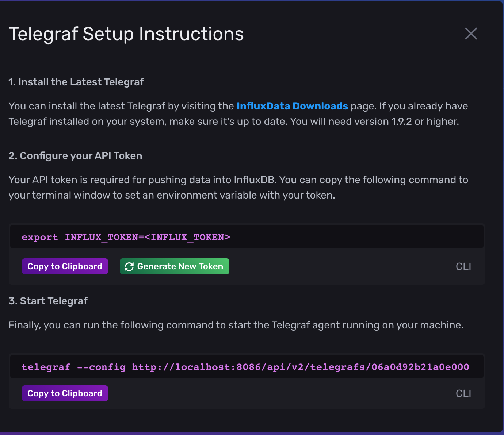Viewport: 504px width, 435px height.
Task: Click the Start Telegraf section heading
Action: (48, 301)
